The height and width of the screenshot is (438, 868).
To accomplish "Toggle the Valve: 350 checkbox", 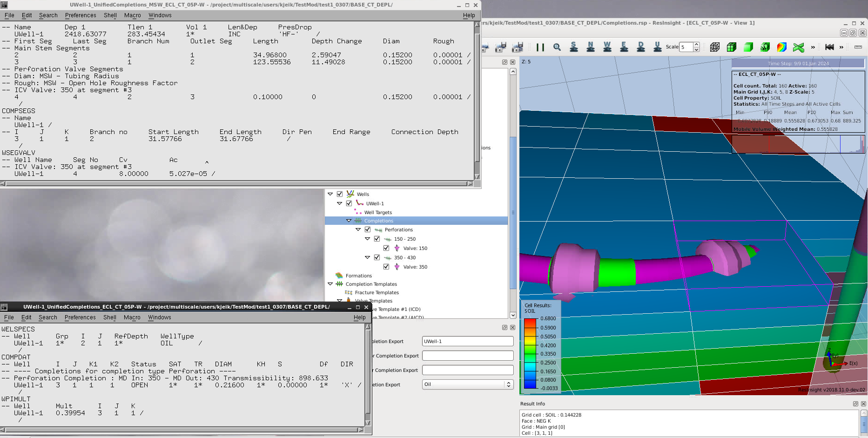I will (x=386, y=267).
